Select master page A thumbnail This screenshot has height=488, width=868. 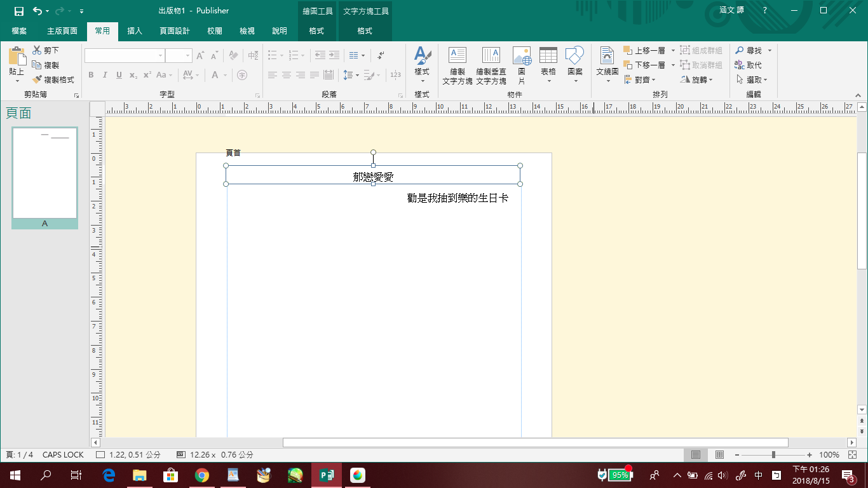coord(44,173)
